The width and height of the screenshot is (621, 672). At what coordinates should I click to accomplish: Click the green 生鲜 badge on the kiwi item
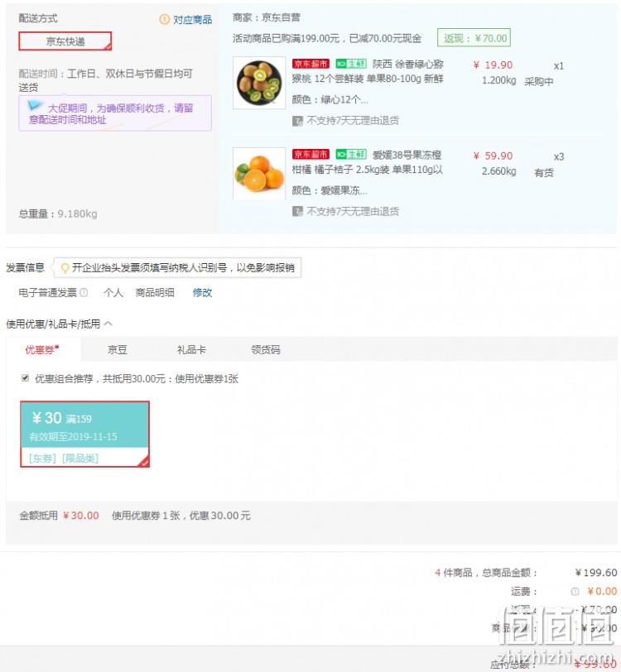351,64
